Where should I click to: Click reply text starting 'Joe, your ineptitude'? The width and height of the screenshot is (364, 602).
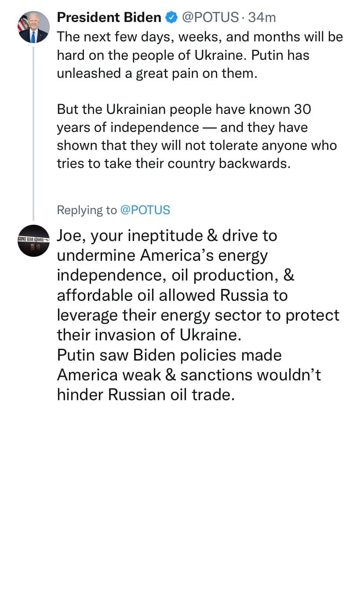click(167, 236)
